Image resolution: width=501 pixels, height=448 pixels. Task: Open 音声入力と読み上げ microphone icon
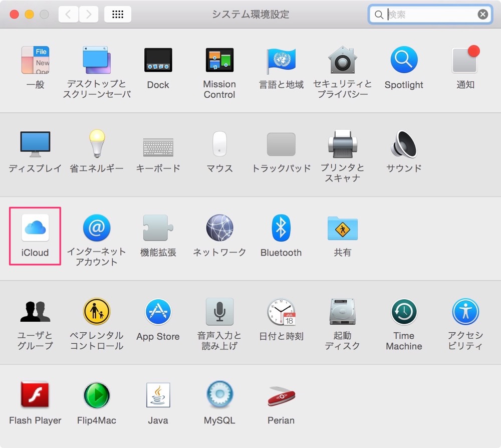[x=219, y=312]
